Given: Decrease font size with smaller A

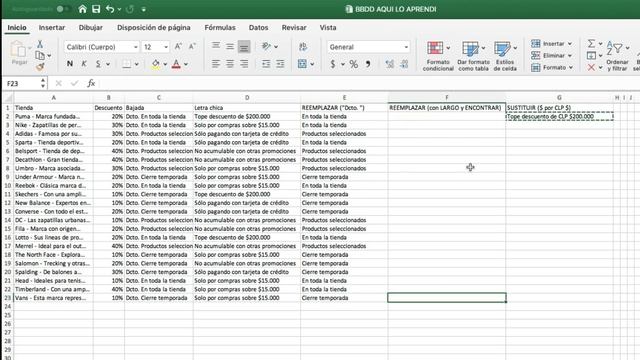Looking at the screenshot, I should [x=192, y=47].
